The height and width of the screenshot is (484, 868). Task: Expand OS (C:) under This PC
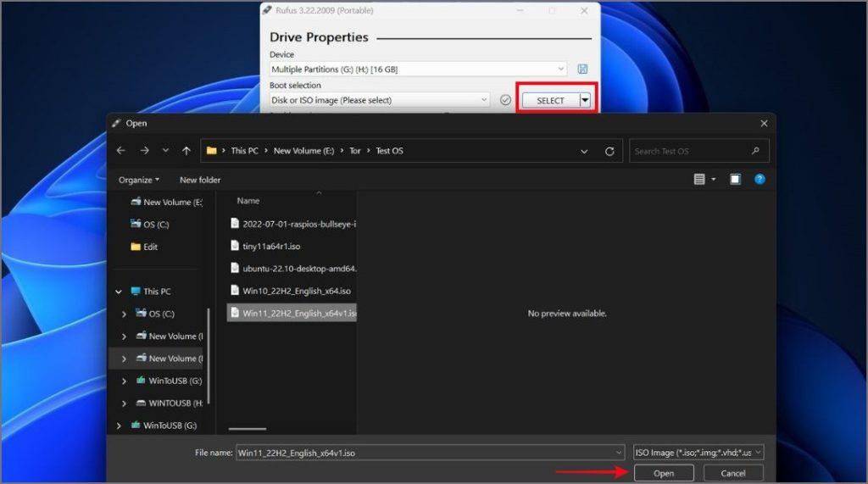tap(124, 314)
